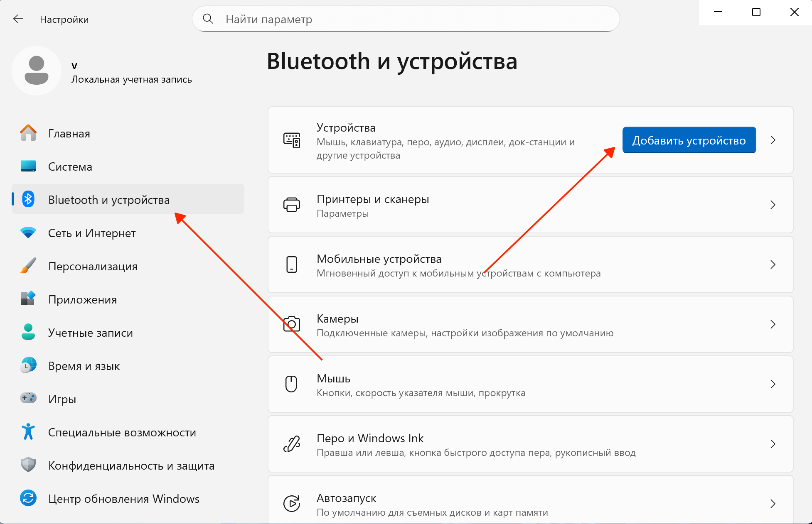
Task: Open Специальные возможности section
Action: click(x=128, y=432)
